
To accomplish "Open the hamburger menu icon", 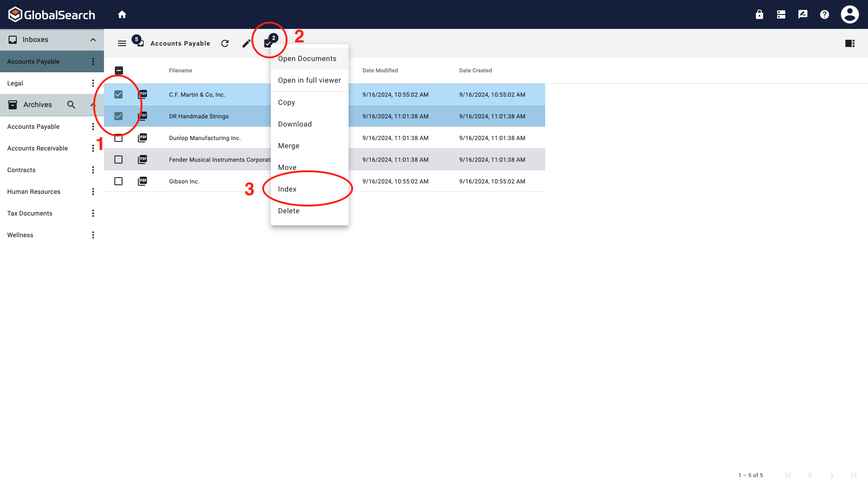I will [122, 43].
